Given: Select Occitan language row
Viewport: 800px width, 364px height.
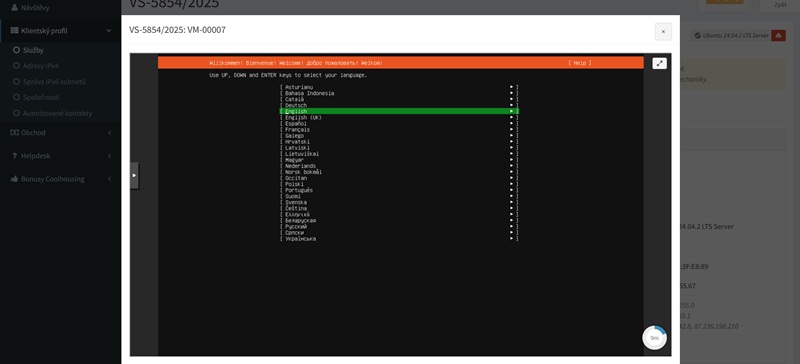Looking at the screenshot, I should click(x=399, y=178).
